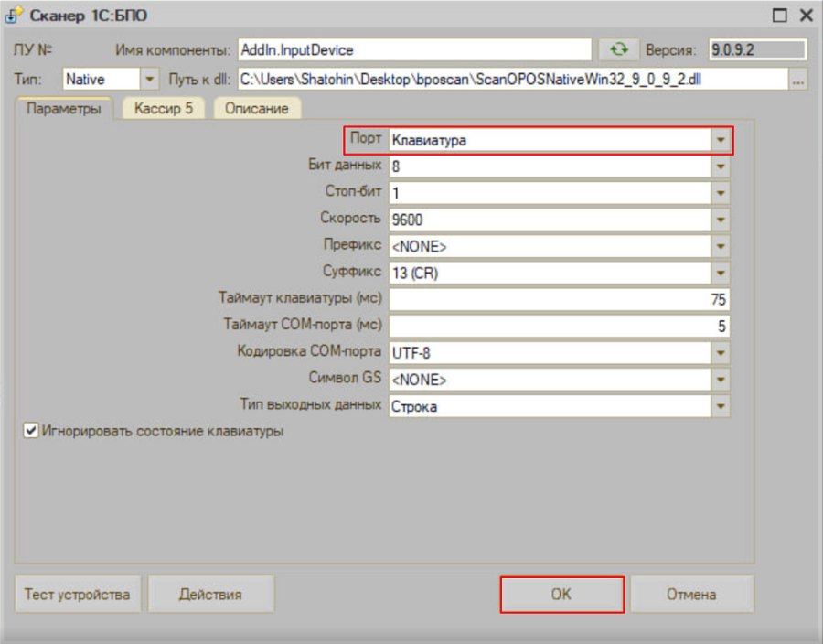Click the Стоп-бит field showing 1
This screenshot has width=823, height=644.
pos(550,193)
